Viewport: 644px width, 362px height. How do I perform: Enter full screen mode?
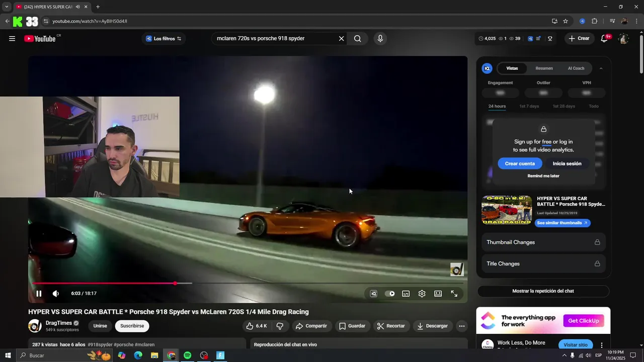tap(454, 294)
